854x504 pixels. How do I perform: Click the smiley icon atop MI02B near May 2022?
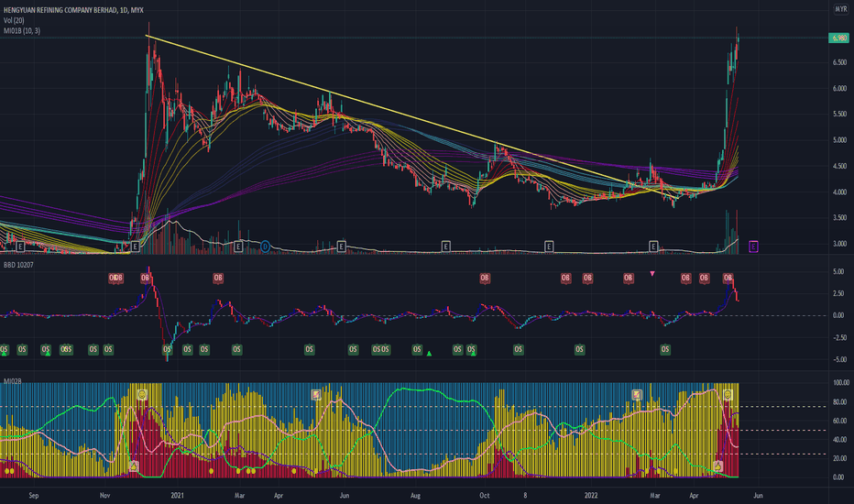point(728,394)
